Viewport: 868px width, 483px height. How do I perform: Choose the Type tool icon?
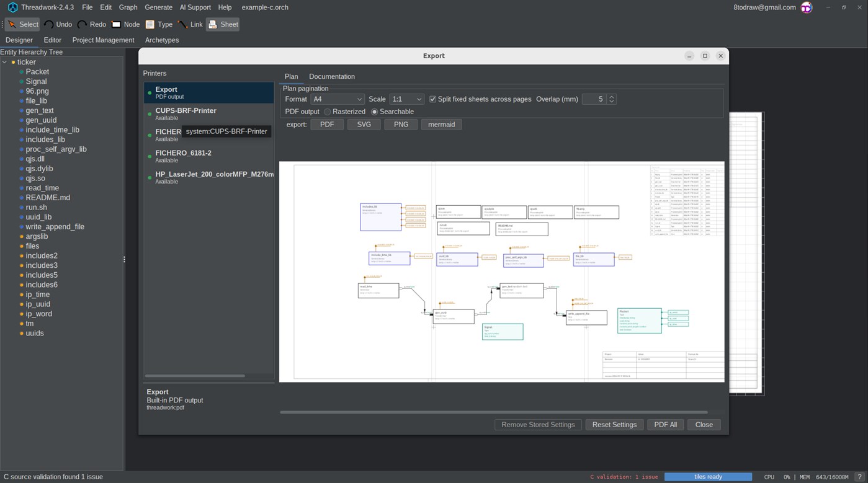pos(150,25)
